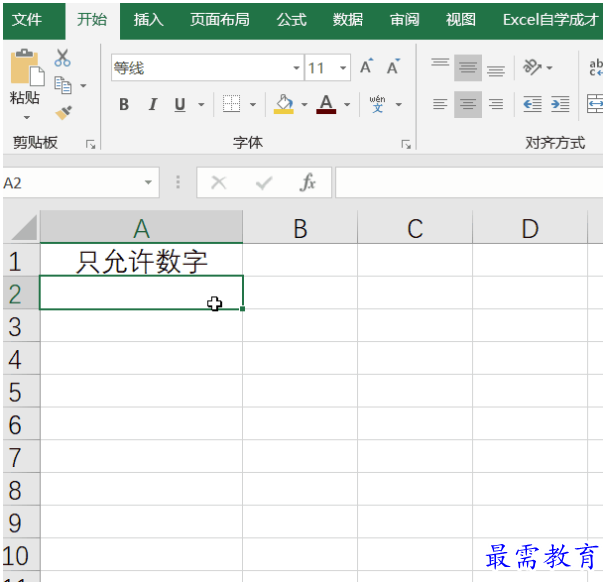The height and width of the screenshot is (588, 607).
Task: Expand the Name Box dropdown
Action: point(148,182)
